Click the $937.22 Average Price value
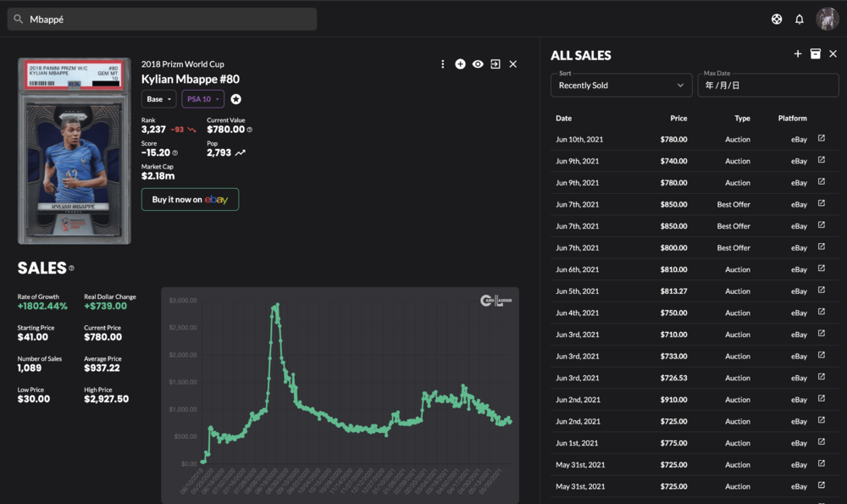Screen dimensions: 847x504 pyautogui.click(x=102, y=368)
